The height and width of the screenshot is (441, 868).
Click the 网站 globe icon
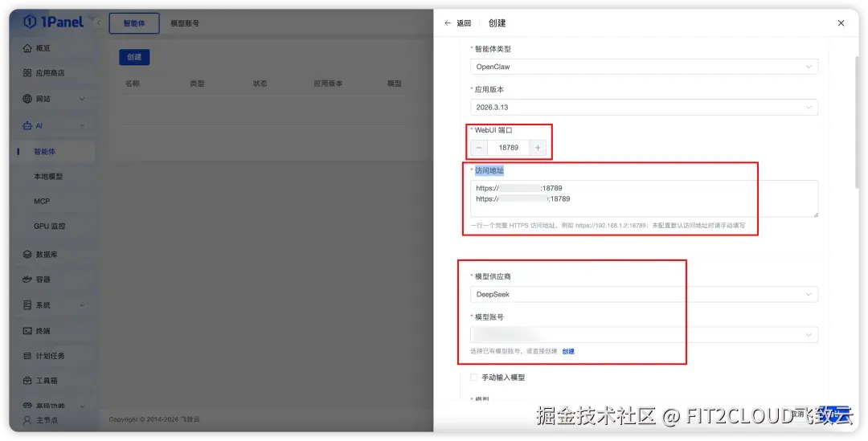point(27,99)
